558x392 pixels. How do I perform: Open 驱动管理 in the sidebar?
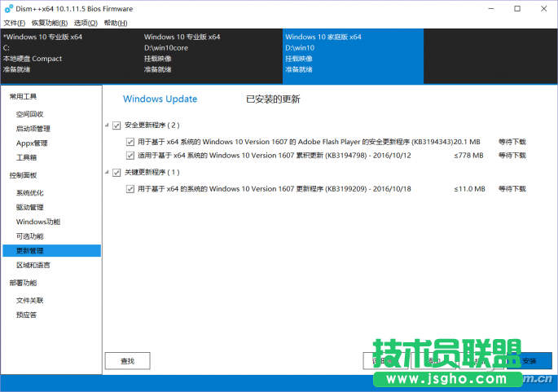point(30,207)
